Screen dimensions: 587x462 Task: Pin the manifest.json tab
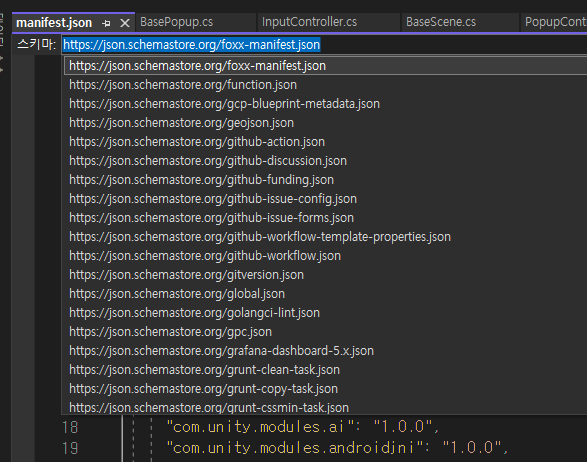click(106, 23)
